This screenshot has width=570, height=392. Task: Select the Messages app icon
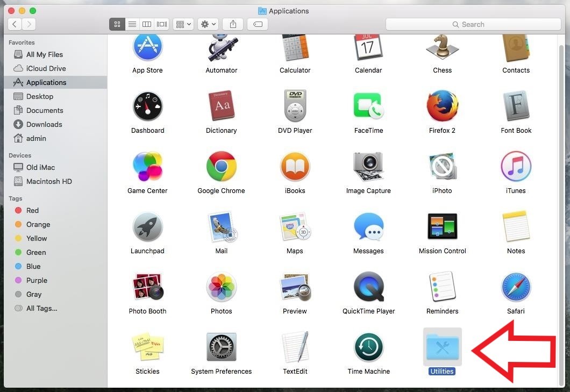[x=368, y=227]
